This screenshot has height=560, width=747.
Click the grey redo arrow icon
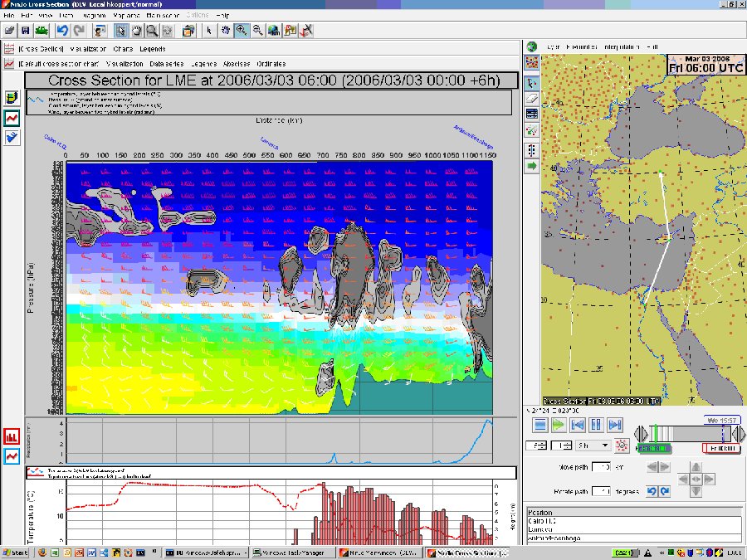pyautogui.click(x=79, y=31)
